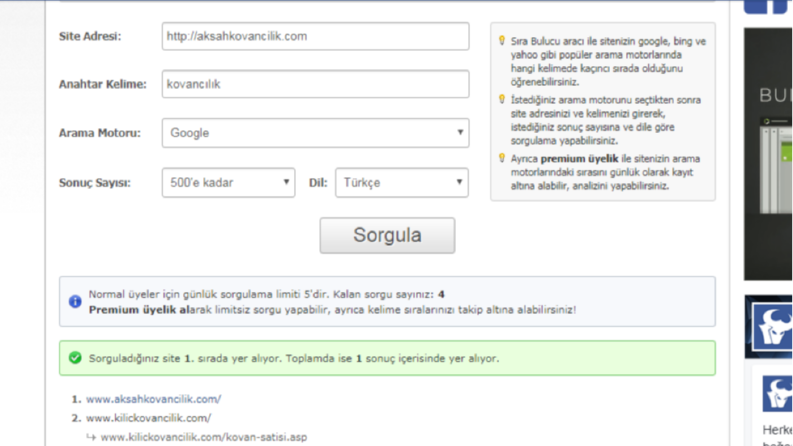
Task: Click the Sorgula button
Action: pyautogui.click(x=387, y=235)
